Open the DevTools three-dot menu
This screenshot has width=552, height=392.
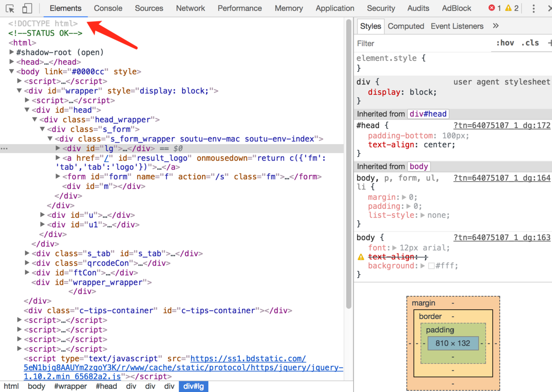pos(534,8)
